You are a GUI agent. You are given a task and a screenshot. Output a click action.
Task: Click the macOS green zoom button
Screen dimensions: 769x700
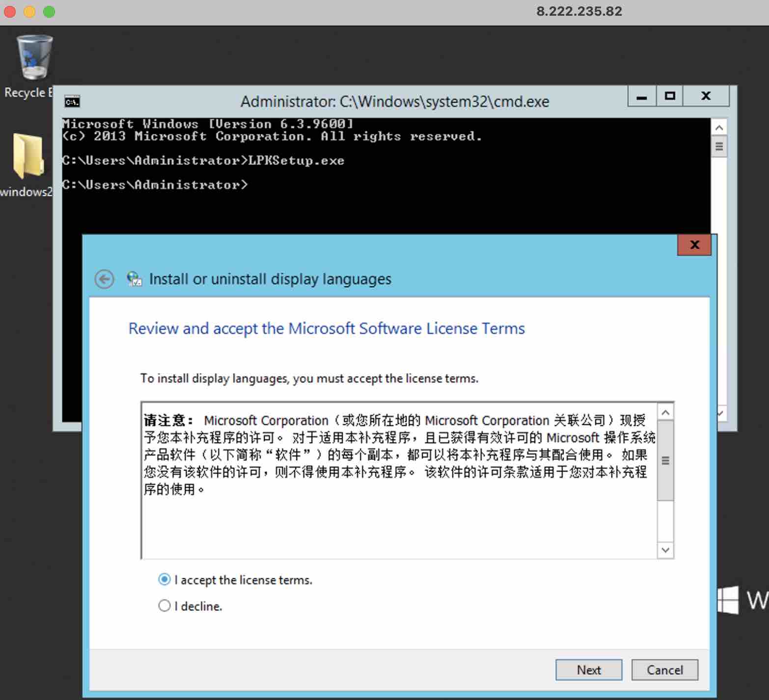click(49, 11)
